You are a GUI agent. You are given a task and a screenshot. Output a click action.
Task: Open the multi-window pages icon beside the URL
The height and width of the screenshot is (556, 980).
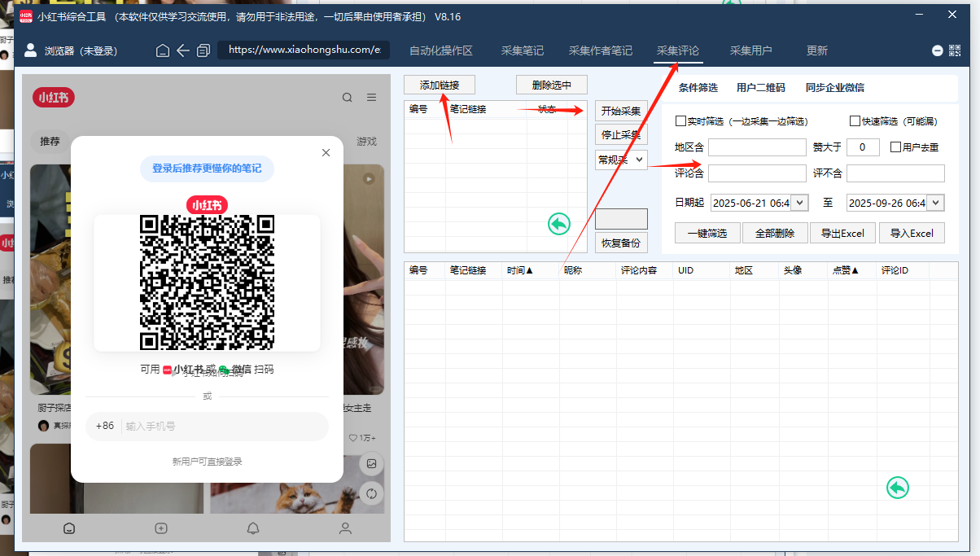(x=203, y=50)
